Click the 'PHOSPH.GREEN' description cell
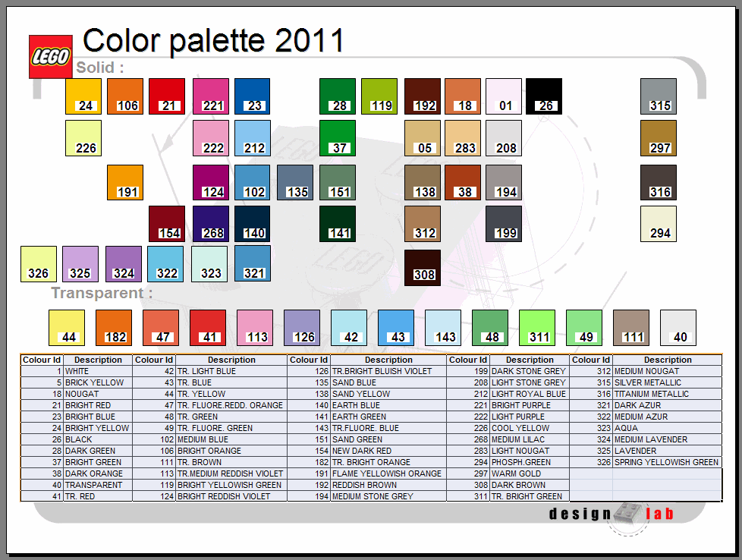 tap(529, 462)
